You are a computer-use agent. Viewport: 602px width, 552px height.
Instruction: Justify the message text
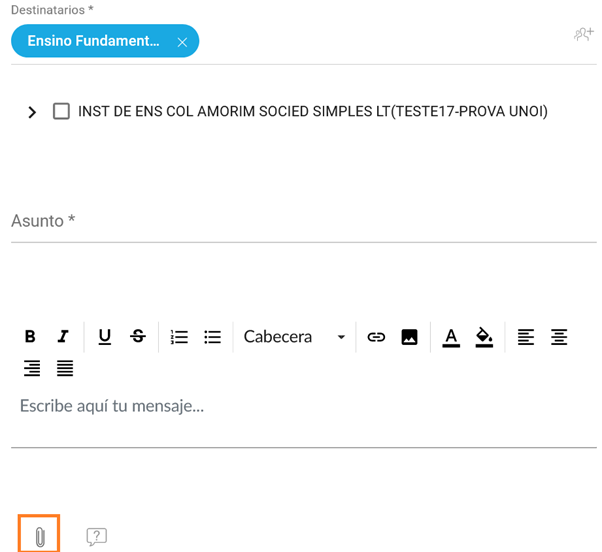(x=65, y=369)
